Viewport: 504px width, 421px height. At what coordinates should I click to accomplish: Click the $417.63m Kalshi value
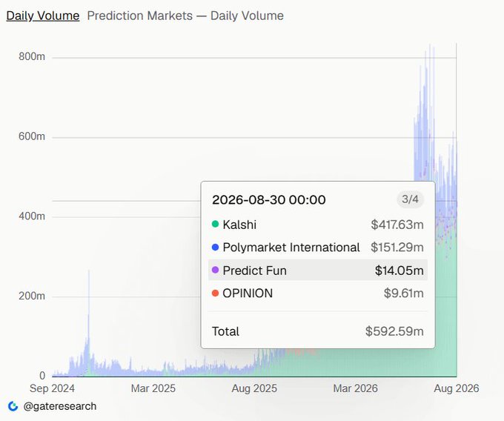[397, 225]
